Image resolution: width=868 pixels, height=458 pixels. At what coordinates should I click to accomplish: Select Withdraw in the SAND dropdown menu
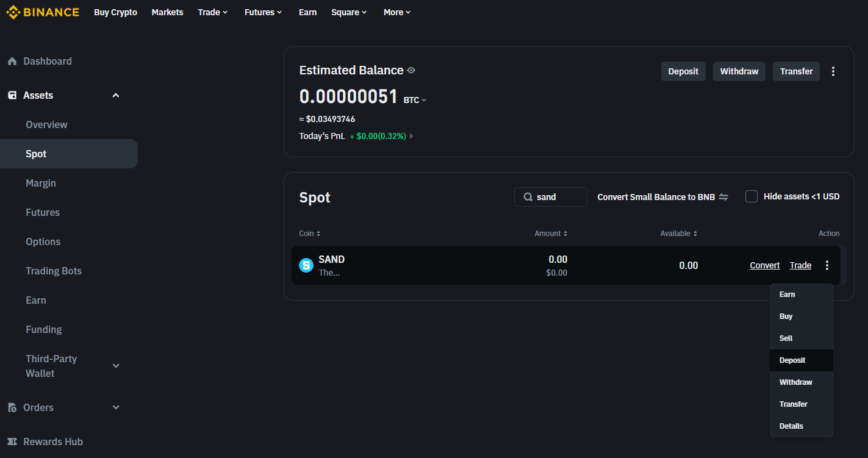click(802, 382)
